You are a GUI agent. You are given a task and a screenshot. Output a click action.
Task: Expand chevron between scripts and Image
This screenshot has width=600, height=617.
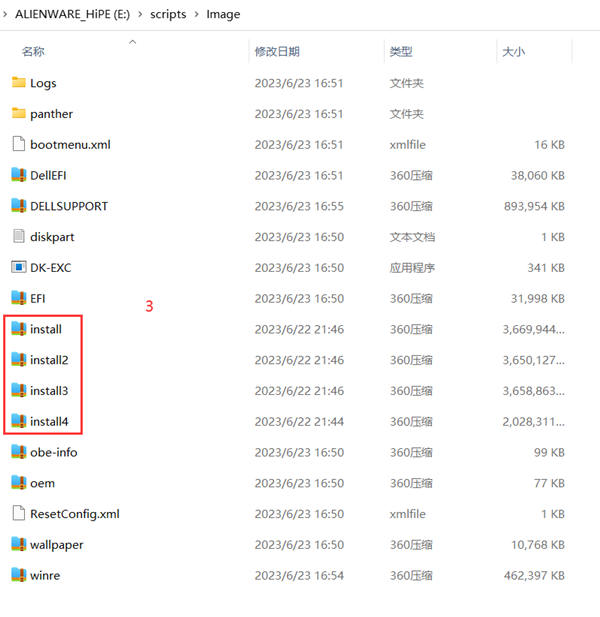196,15
